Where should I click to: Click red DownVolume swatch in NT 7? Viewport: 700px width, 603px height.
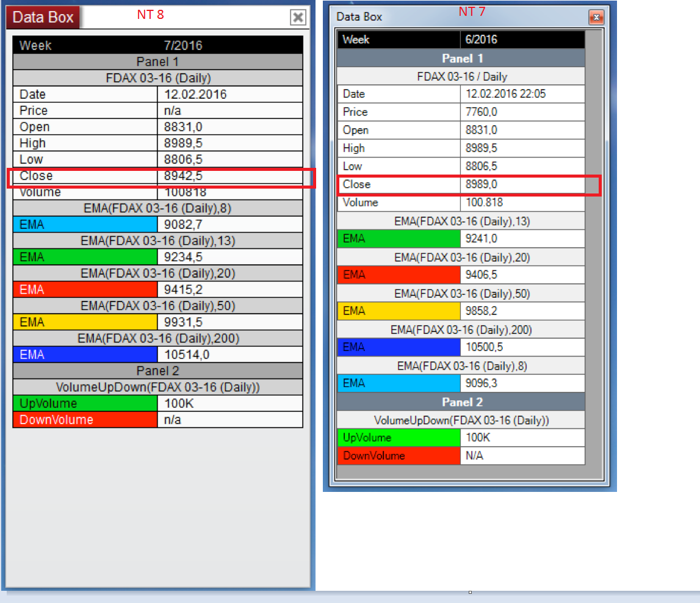click(399, 456)
